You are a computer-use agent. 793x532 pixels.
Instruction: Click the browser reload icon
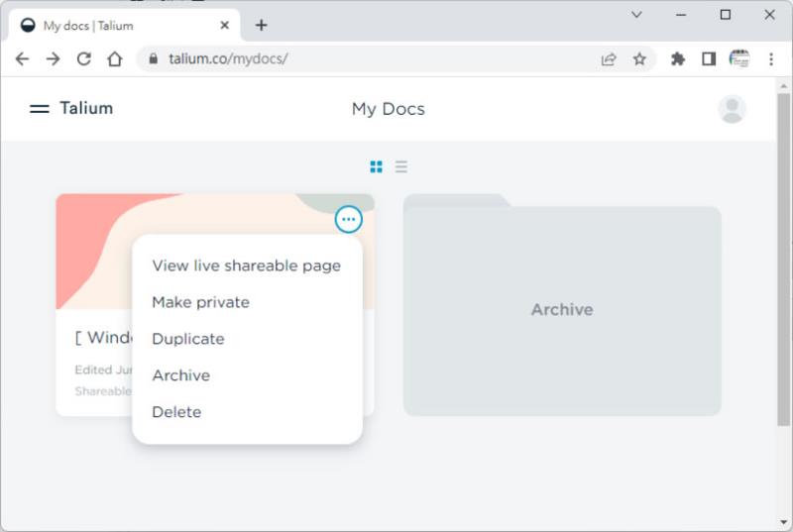tap(84, 59)
